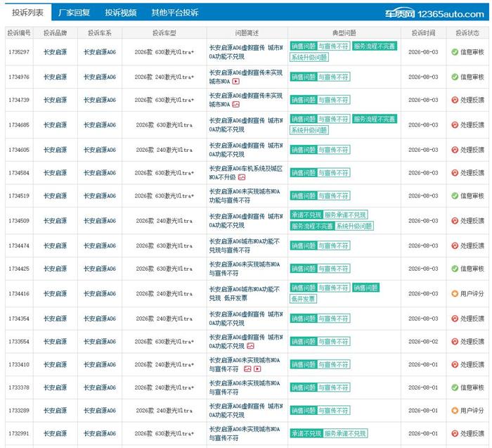This screenshot has height=448, width=492.
Task: Click the 投诉状态 column header
Action: pos(467,33)
